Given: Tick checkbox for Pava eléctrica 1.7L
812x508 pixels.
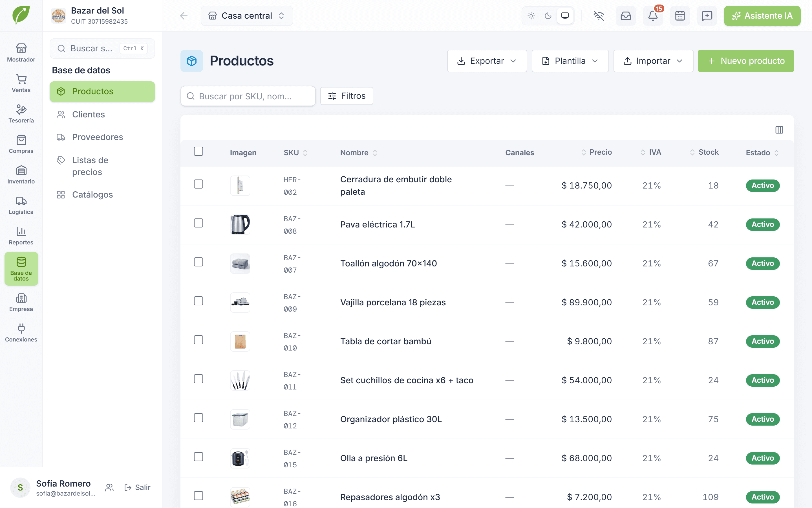Looking at the screenshot, I should pos(198,223).
